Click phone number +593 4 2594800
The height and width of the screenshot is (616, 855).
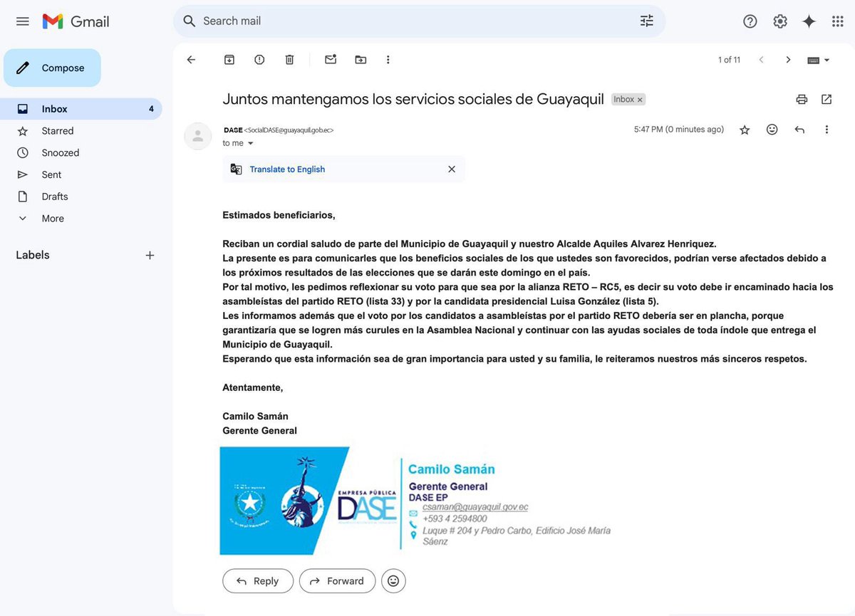[x=455, y=519]
